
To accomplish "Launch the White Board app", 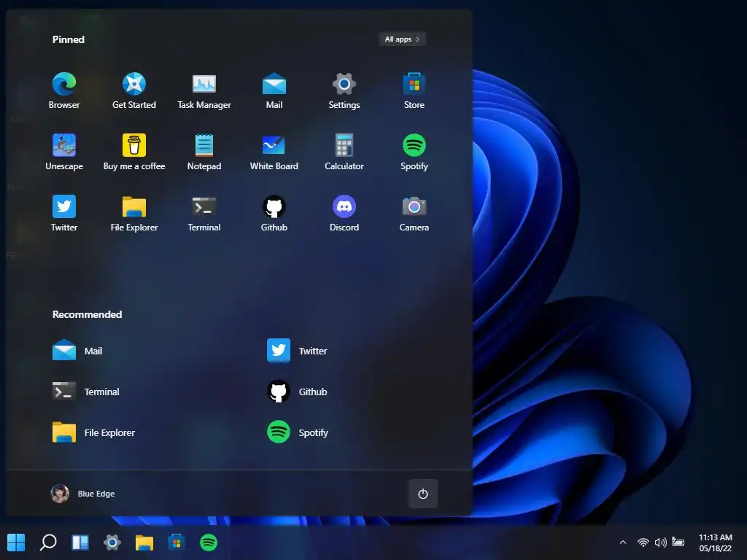I will pos(274,152).
